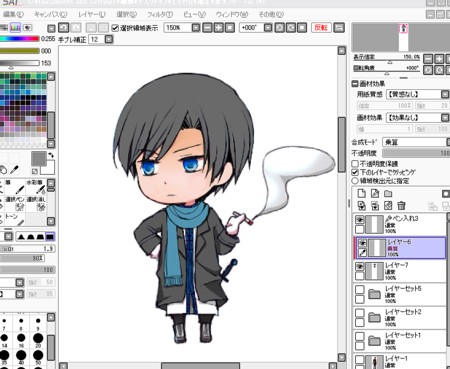Click the clear layer icon
This screenshot has height=369, width=450.
(x=388, y=205)
